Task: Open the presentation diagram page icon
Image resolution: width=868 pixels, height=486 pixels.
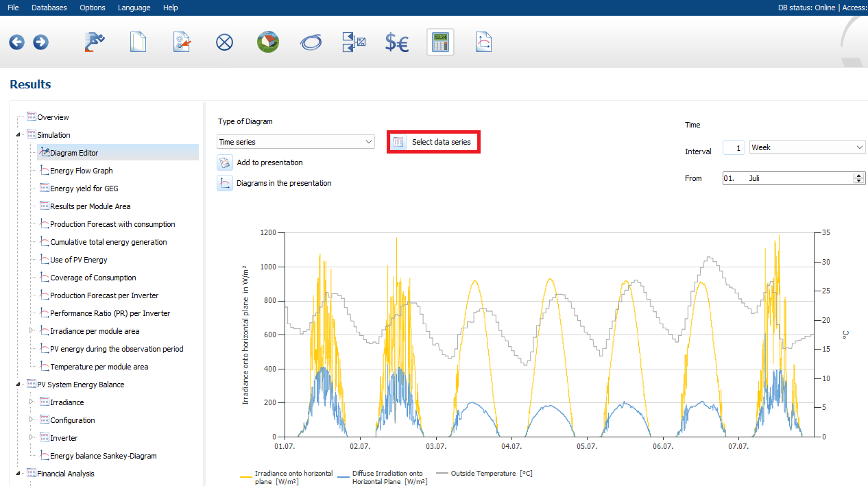Action: click(483, 42)
